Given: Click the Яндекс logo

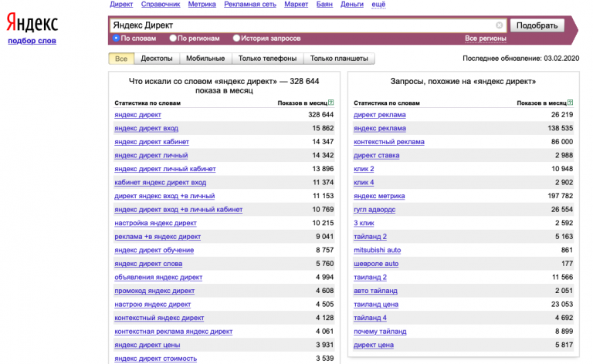Looking at the screenshot, I should click(32, 22).
